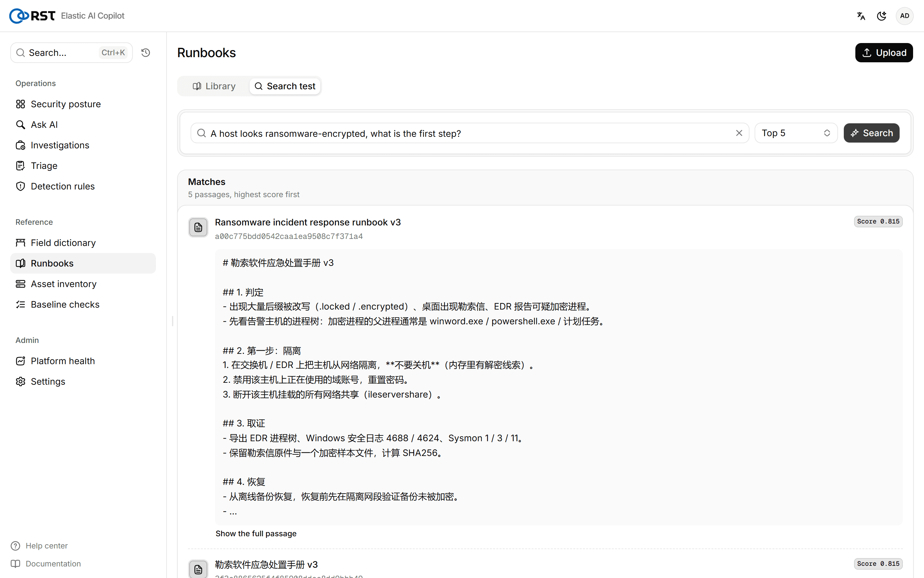
Task: Click the Upload button
Action: pyautogui.click(x=884, y=53)
